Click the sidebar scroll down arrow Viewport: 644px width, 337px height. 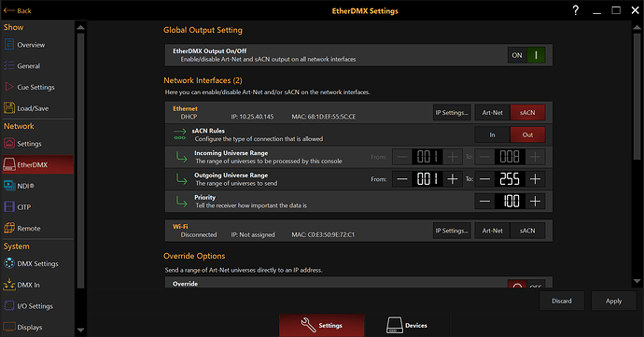coord(81,330)
